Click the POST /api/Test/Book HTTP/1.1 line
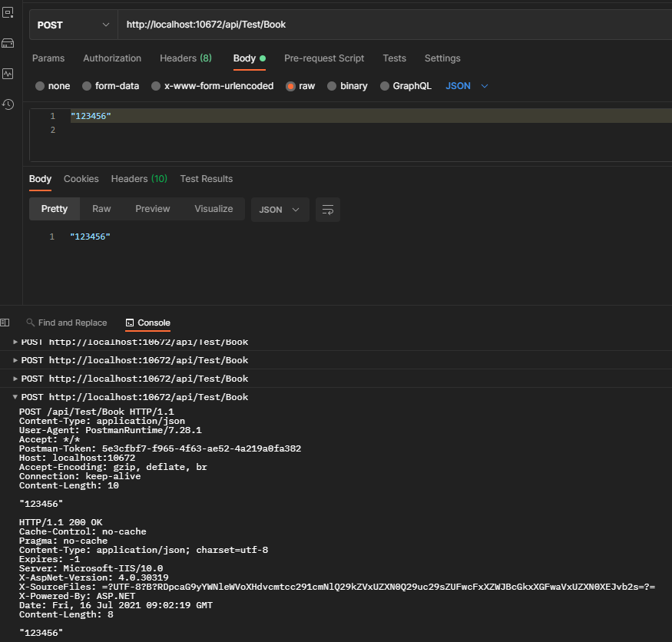Image resolution: width=672 pixels, height=642 pixels. click(x=97, y=412)
